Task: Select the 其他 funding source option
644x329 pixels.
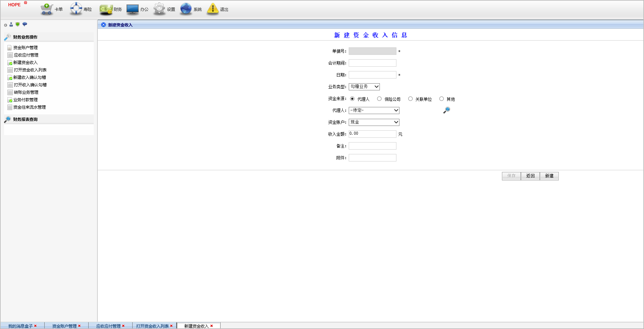Action: pyautogui.click(x=441, y=99)
